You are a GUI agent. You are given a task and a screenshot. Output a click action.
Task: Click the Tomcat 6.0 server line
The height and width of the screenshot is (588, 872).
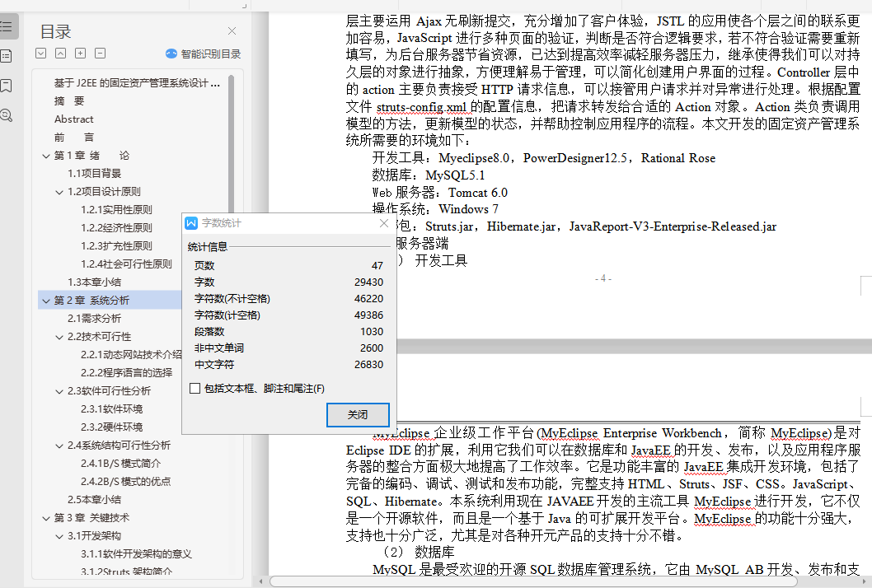click(439, 193)
